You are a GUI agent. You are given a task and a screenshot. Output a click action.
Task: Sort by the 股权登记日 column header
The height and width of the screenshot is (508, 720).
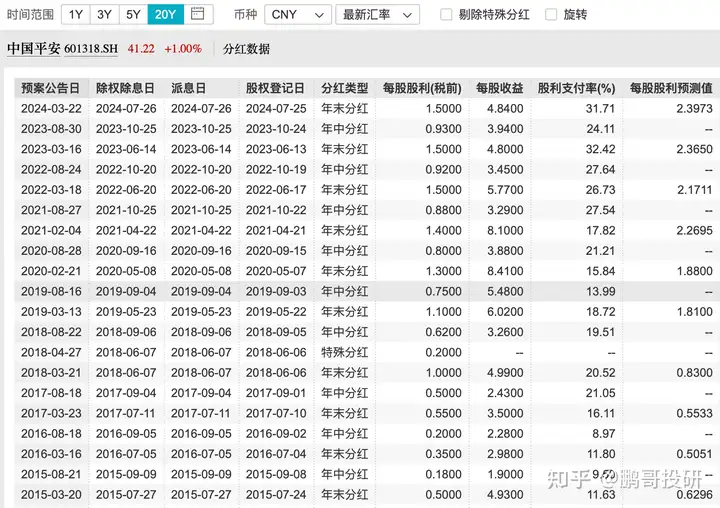275,88
